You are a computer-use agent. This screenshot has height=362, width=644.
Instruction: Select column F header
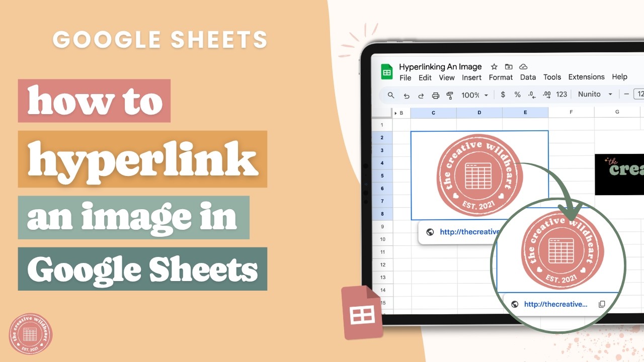(571, 113)
